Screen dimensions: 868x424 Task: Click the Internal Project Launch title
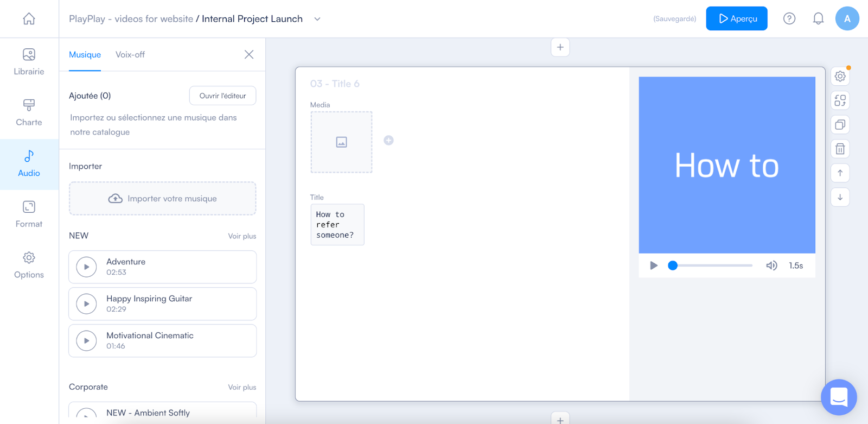click(252, 18)
